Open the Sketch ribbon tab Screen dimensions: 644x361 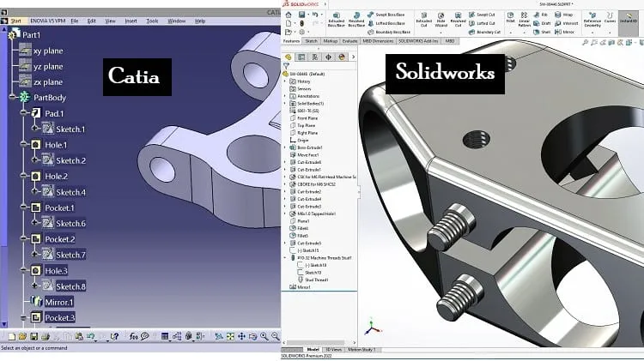312,41
